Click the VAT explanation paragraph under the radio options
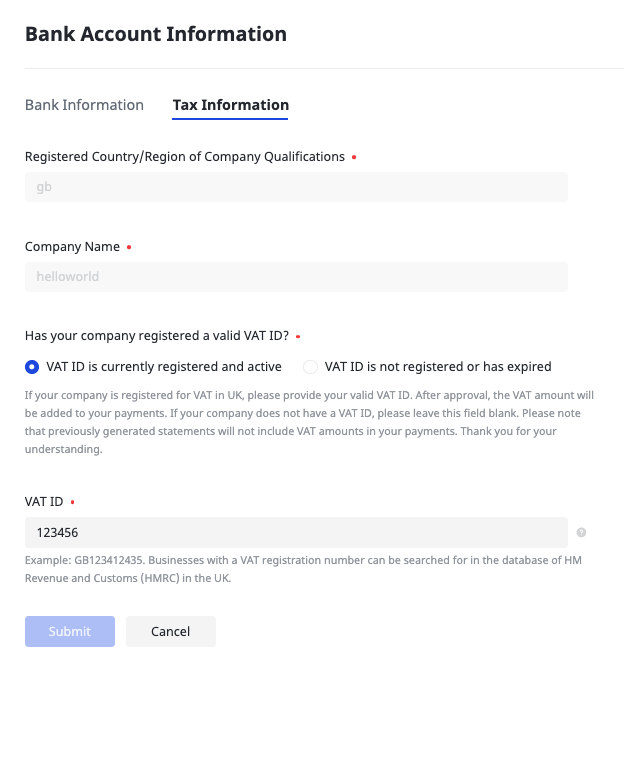This screenshot has height=767, width=624. [310, 422]
